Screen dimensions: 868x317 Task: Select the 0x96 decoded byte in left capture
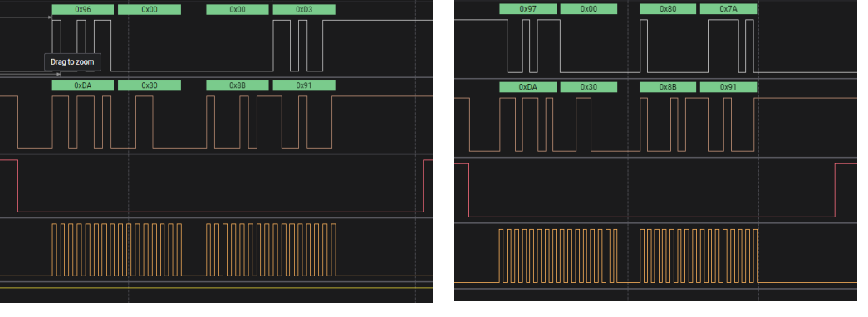pyautogui.click(x=82, y=9)
